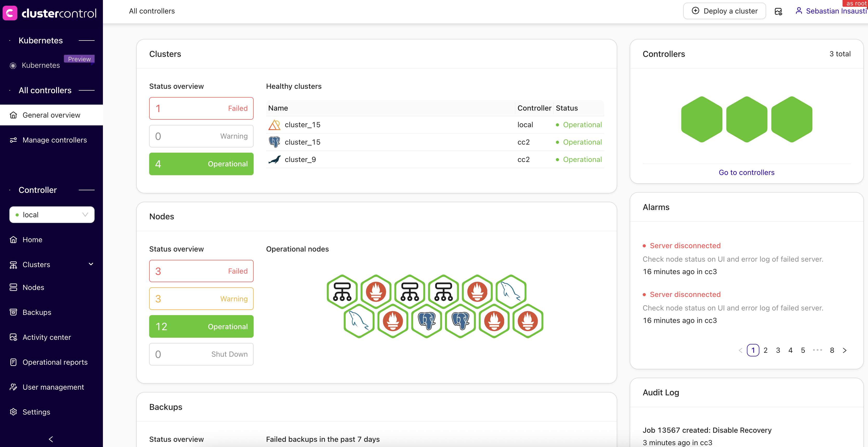
Task: Open the activity center icon in top bar
Action: [x=778, y=11]
